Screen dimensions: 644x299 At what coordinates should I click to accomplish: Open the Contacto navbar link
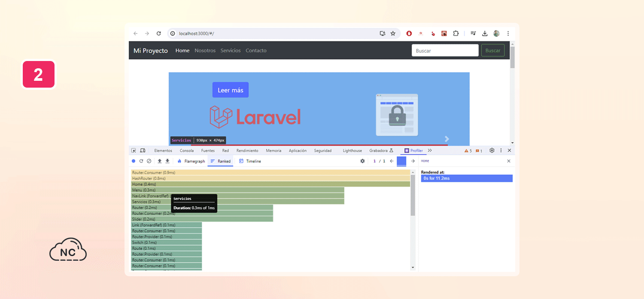[256, 51]
